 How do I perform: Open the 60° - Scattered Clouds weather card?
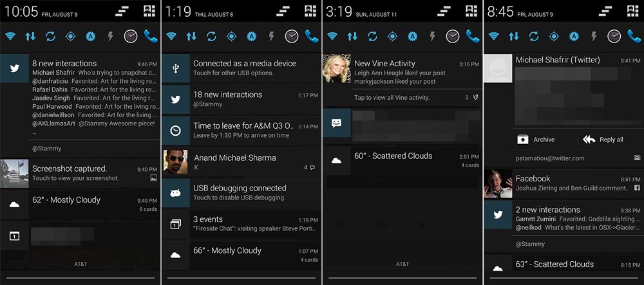402,161
